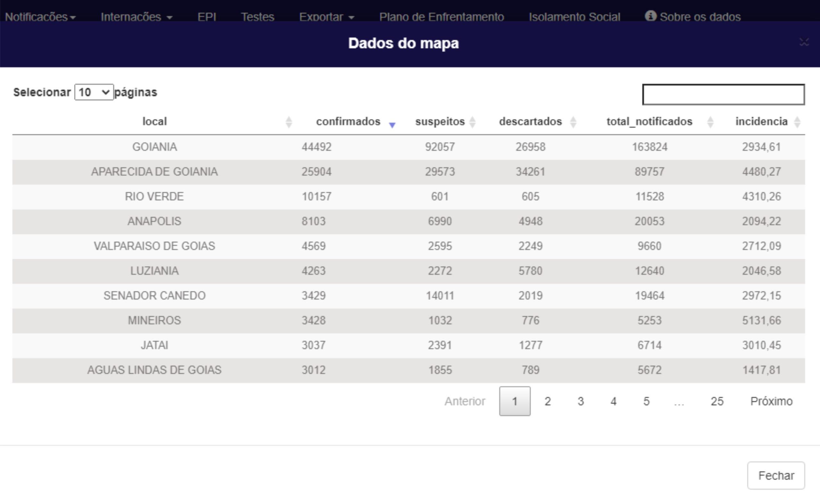
Task: Select the GOIANIA row name
Action: (154, 147)
